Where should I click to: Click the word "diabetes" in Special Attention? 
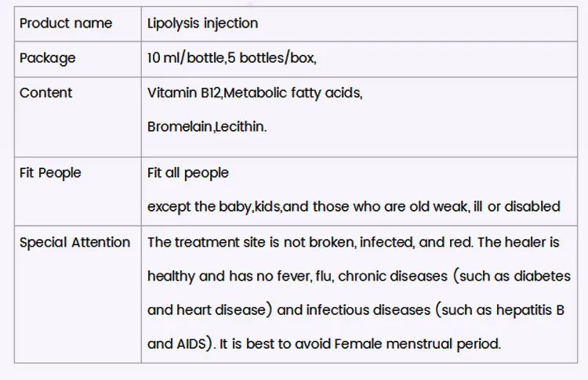(x=541, y=276)
